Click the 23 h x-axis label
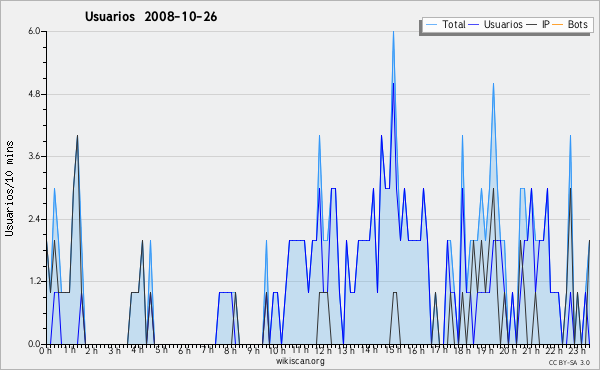This screenshot has height=370, width=600. (577, 350)
